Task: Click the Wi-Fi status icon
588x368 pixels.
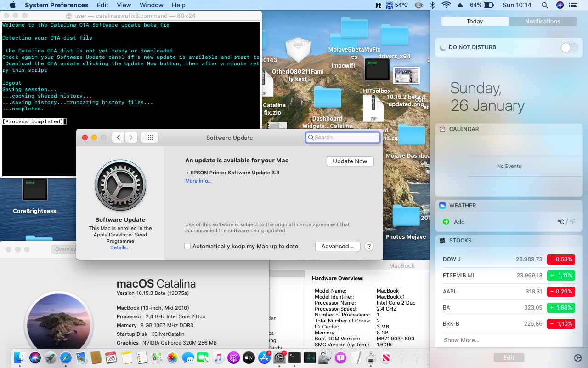Action: point(446,5)
